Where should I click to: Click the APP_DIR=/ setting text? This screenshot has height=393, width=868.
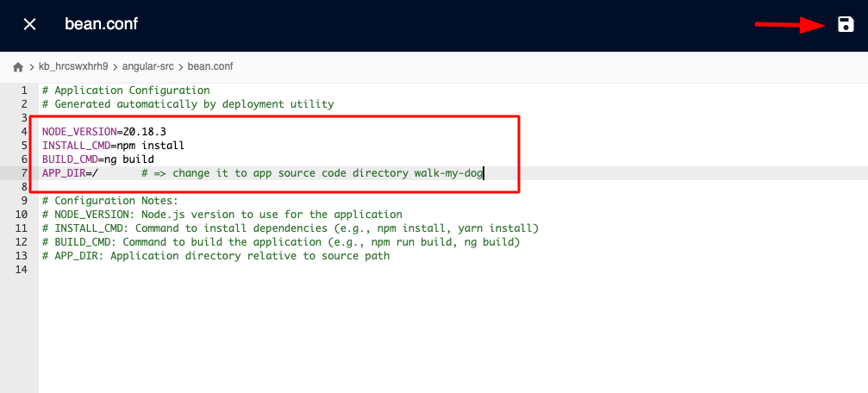click(70, 173)
